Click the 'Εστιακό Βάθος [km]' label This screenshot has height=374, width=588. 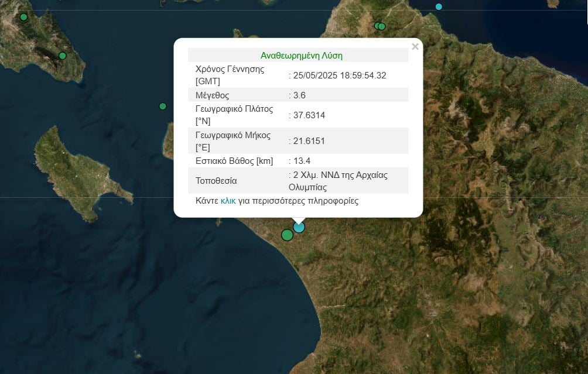click(x=234, y=161)
